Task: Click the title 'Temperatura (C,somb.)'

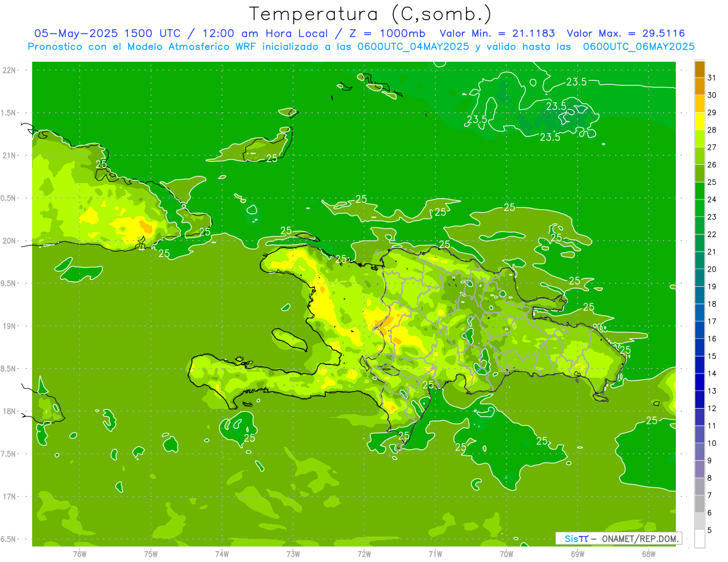Action: [x=371, y=15]
